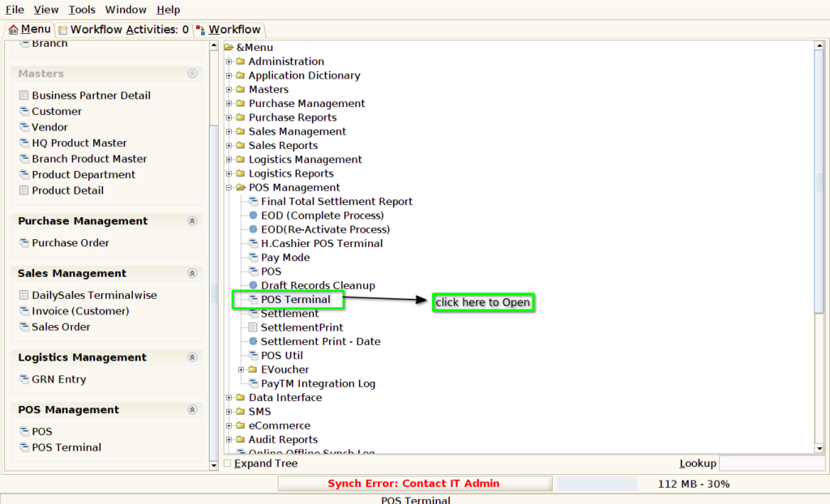
Task: Switch to the Workflow Activities tab
Action: tap(123, 30)
